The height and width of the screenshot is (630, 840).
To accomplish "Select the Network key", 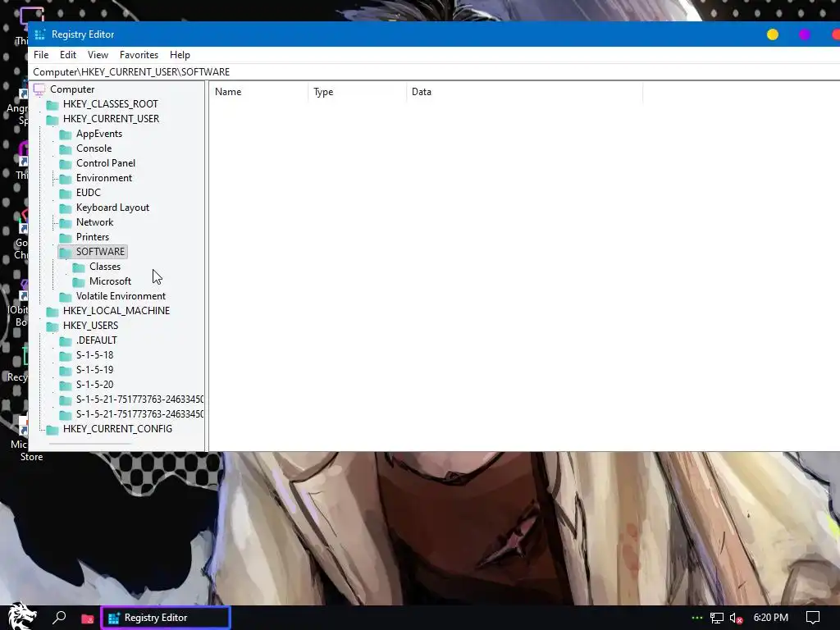I will [95, 221].
